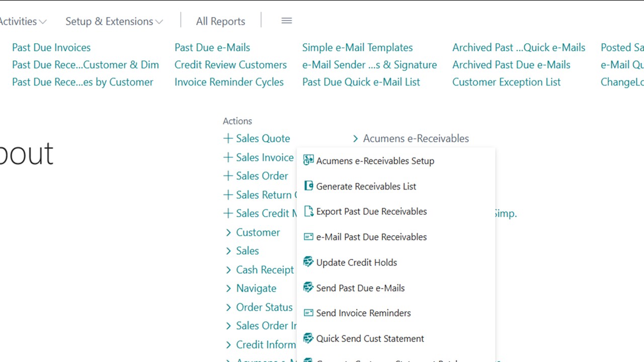This screenshot has height=362, width=644.
Task: Click Quick Send Cust Statement
Action: (x=370, y=338)
